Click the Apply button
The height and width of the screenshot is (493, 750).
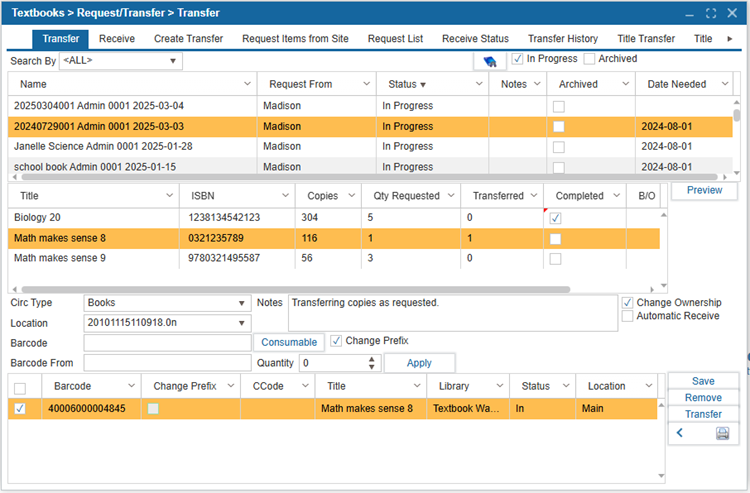click(x=419, y=363)
